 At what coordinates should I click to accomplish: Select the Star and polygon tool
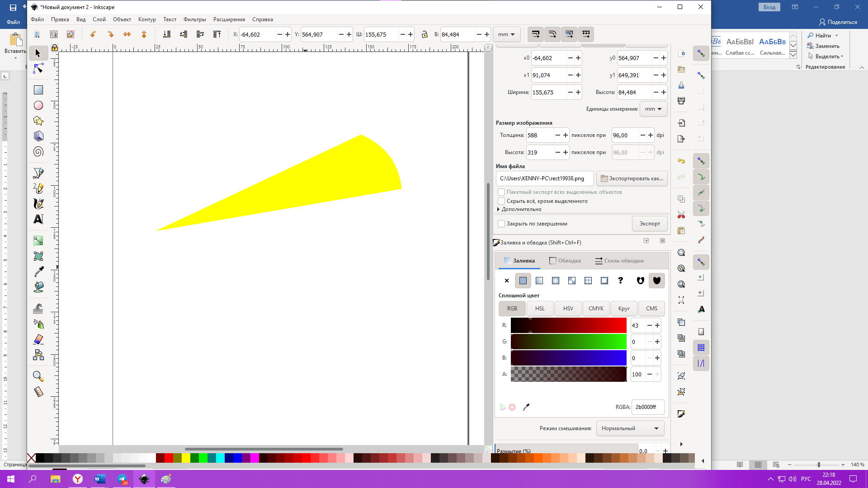[38, 121]
